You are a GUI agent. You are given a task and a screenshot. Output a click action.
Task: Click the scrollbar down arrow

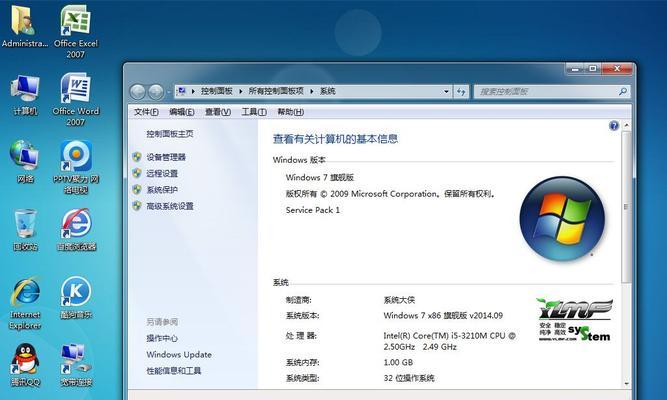pos(626,383)
